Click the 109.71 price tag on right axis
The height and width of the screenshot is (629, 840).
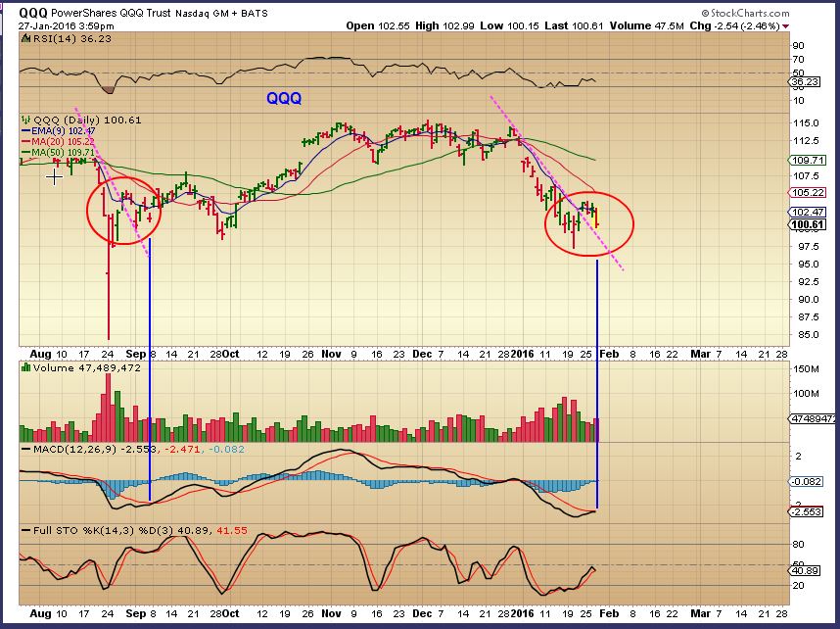coord(808,161)
